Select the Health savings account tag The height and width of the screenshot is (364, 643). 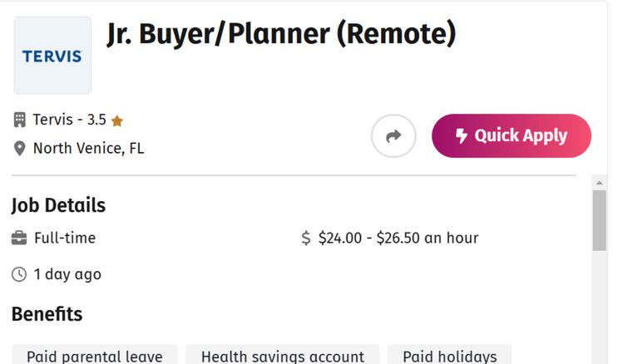(x=283, y=356)
